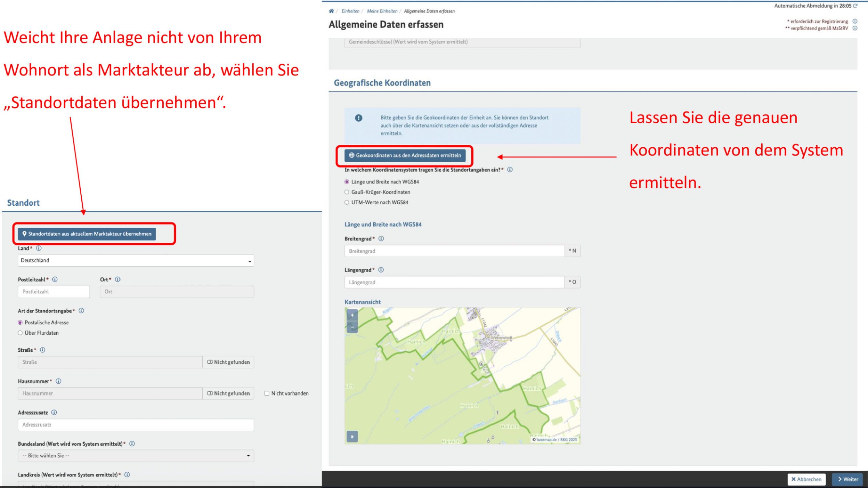The width and height of the screenshot is (868, 488).
Task: Expand the map with double-arrow icon
Action: pyautogui.click(x=352, y=437)
